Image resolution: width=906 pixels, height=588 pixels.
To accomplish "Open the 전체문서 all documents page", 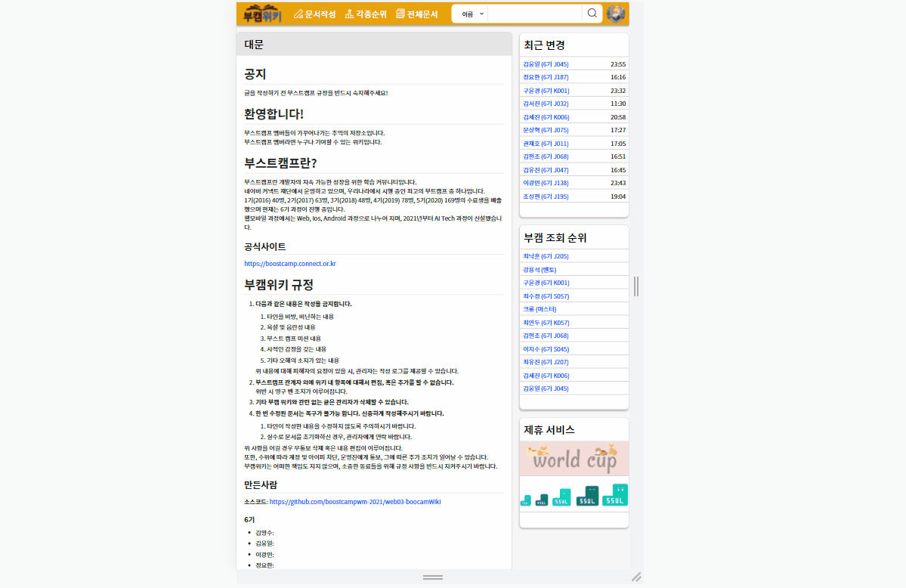I will (416, 14).
